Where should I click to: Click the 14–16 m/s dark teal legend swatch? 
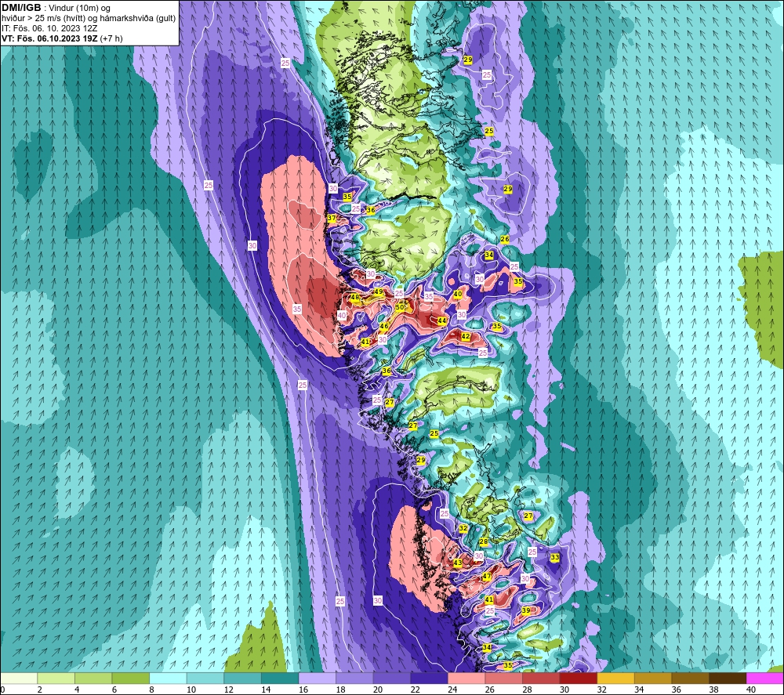280,678
